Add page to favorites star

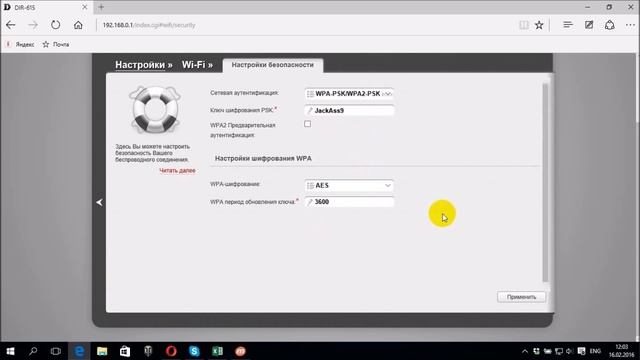(x=539, y=25)
